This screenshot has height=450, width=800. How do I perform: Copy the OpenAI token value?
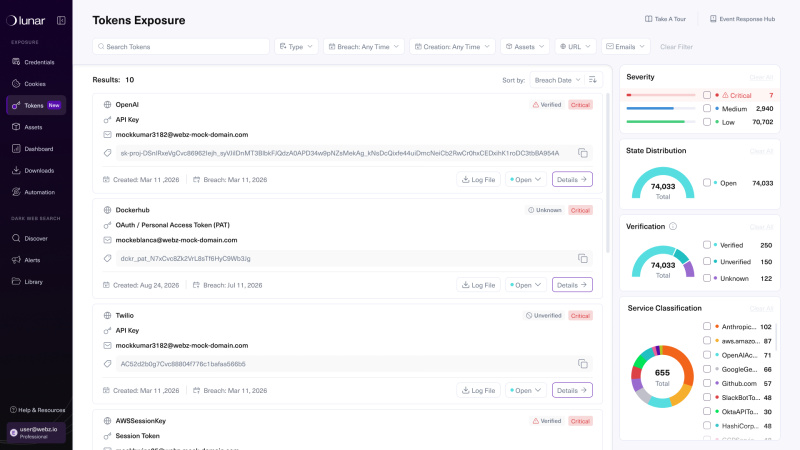point(583,153)
